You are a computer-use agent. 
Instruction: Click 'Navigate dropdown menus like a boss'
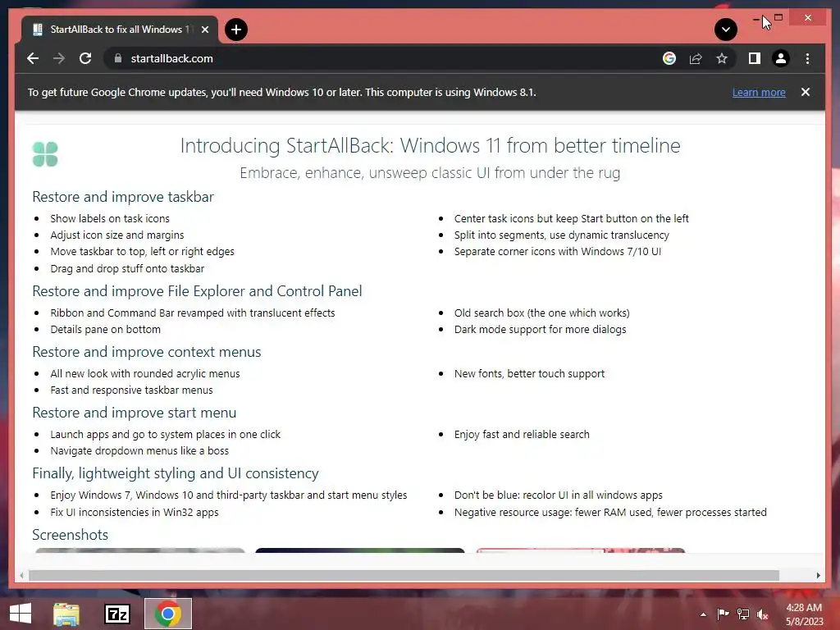point(139,451)
